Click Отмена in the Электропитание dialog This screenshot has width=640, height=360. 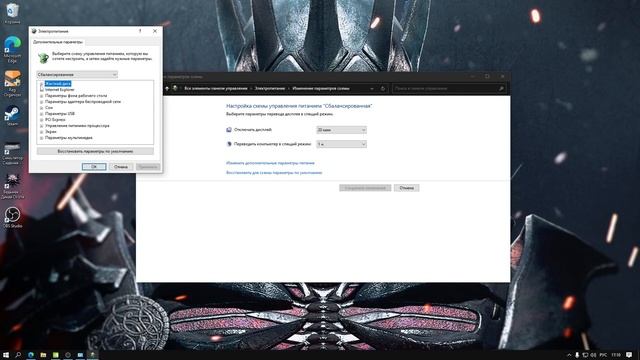click(121, 167)
